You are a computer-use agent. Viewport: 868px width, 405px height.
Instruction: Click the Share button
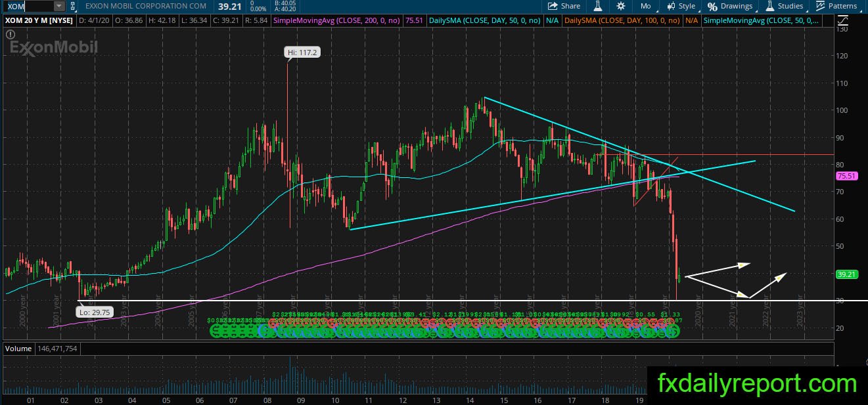coord(564,6)
